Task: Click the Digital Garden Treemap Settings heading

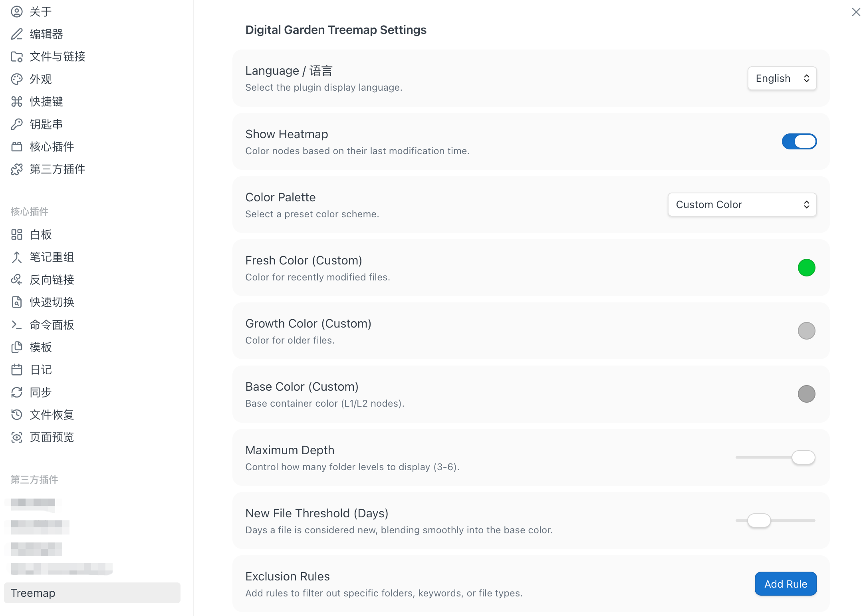Action: pos(336,30)
